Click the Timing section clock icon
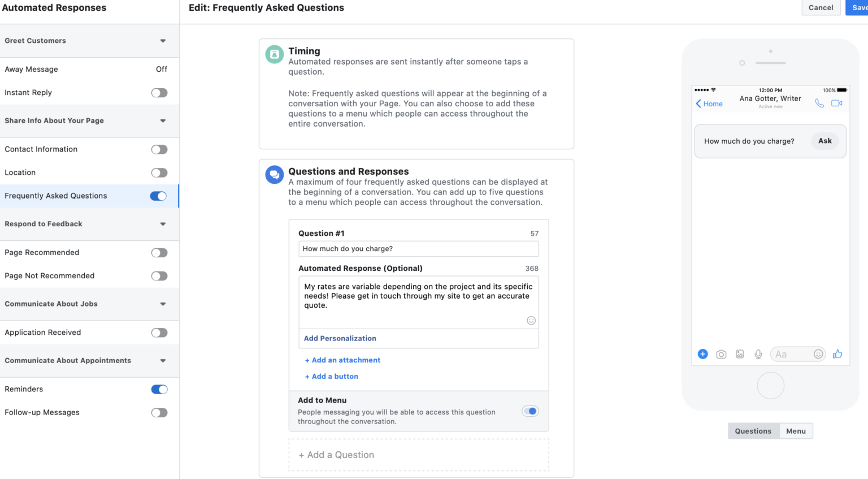This screenshot has height=479, width=868. (275, 54)
